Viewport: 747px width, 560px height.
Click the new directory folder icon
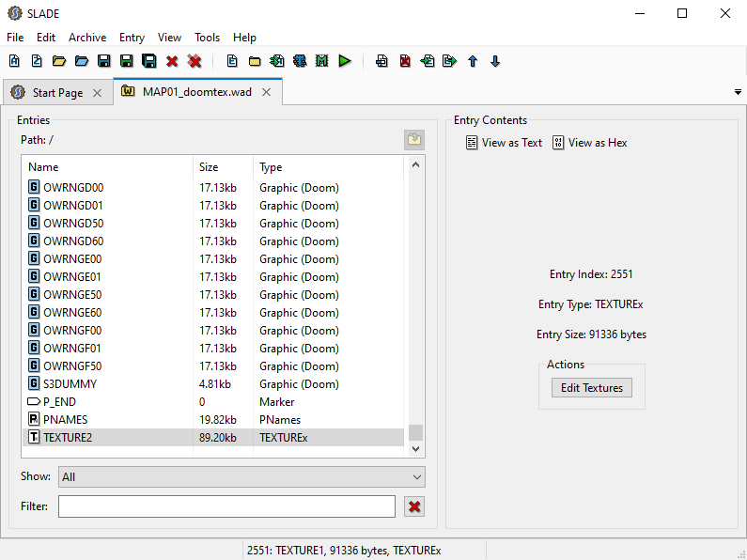pos(255,61)
